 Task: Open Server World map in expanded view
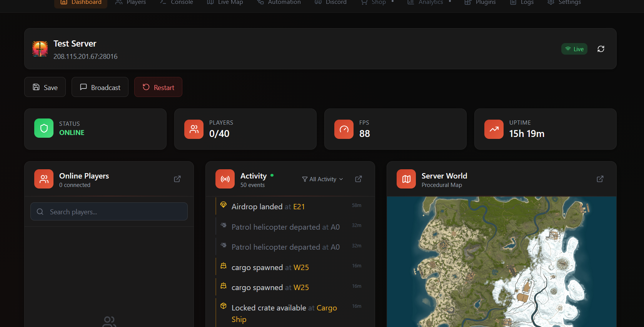pyautogui.click(x=600, y=179)
